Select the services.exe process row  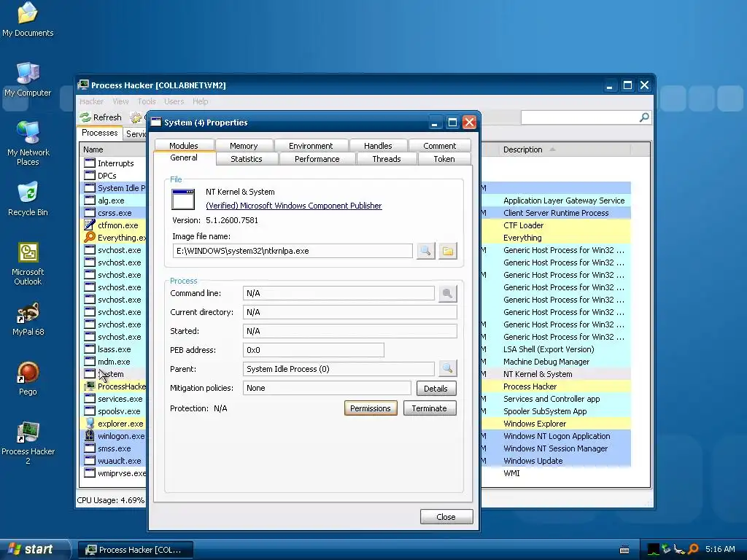click(115, 399)
